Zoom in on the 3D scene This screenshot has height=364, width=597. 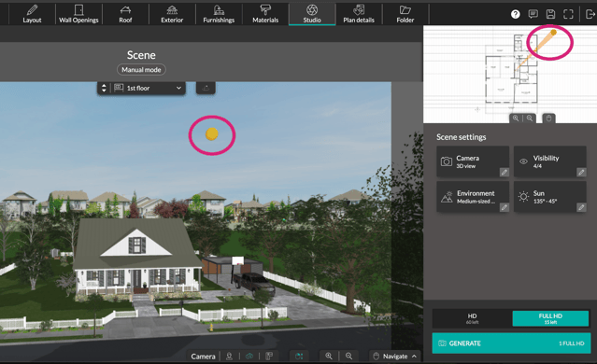pos(329,356)
